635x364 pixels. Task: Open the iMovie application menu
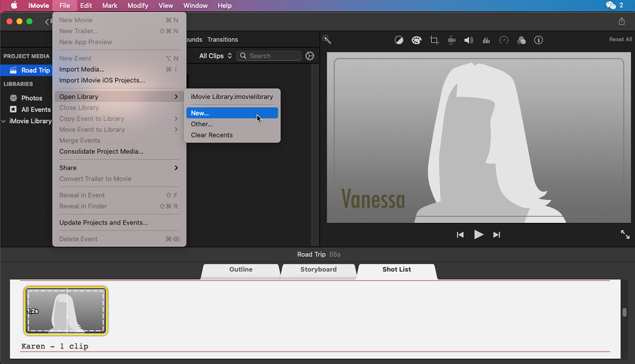[x=39, y=5]
